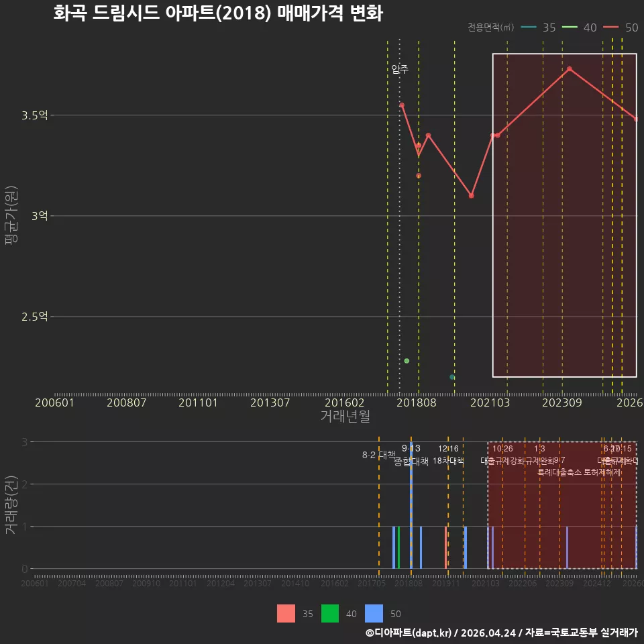644x644 pixels.
Task: Click the 전용면적(㎡) legend title
Action: (x=491, y=27)
